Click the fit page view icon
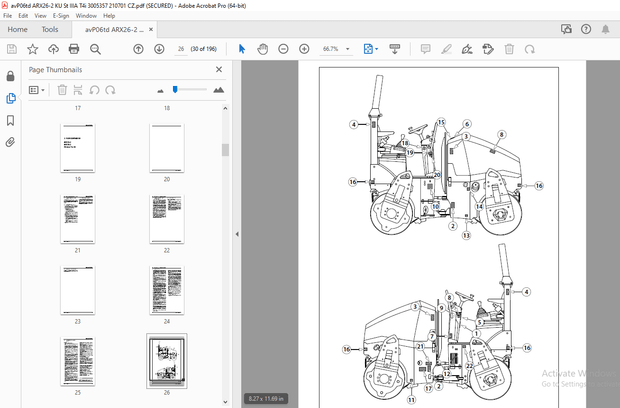 point(368,49)
